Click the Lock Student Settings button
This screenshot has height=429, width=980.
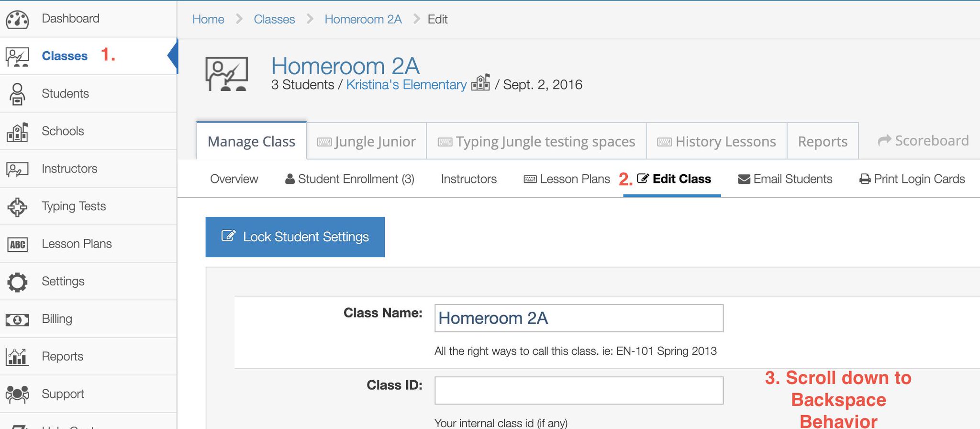[x=295, y=237]
